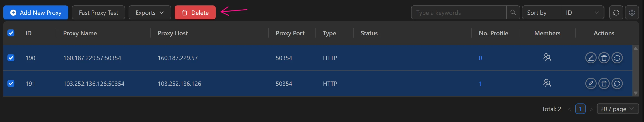Click the edit icon for proxy 191

click(591, 84)
